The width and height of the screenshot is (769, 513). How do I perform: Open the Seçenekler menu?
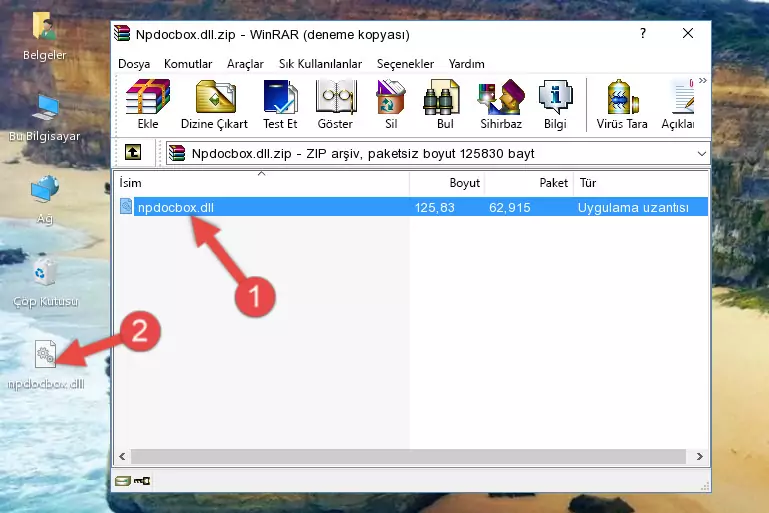[x=405, y=64]
